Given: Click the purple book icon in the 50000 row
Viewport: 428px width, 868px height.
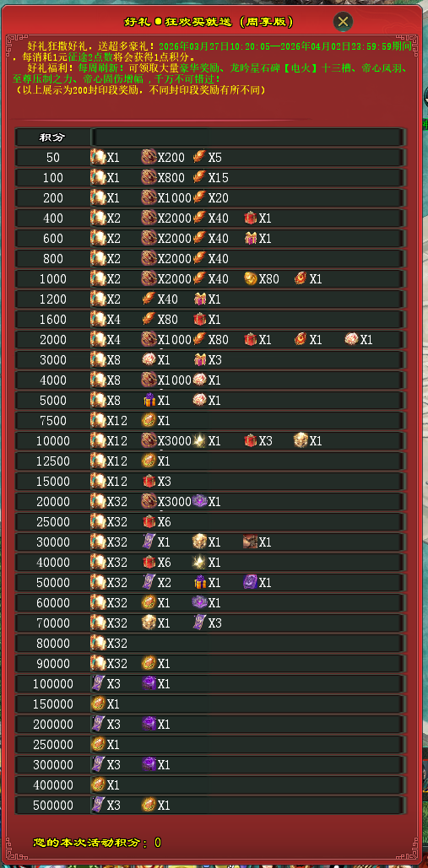Looking at the screenshot, I should coord(250,582).
